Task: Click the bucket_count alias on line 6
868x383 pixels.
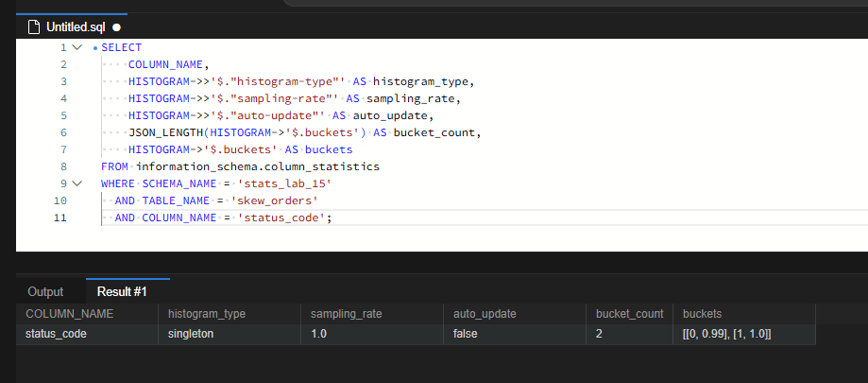Action: point(434,132)
